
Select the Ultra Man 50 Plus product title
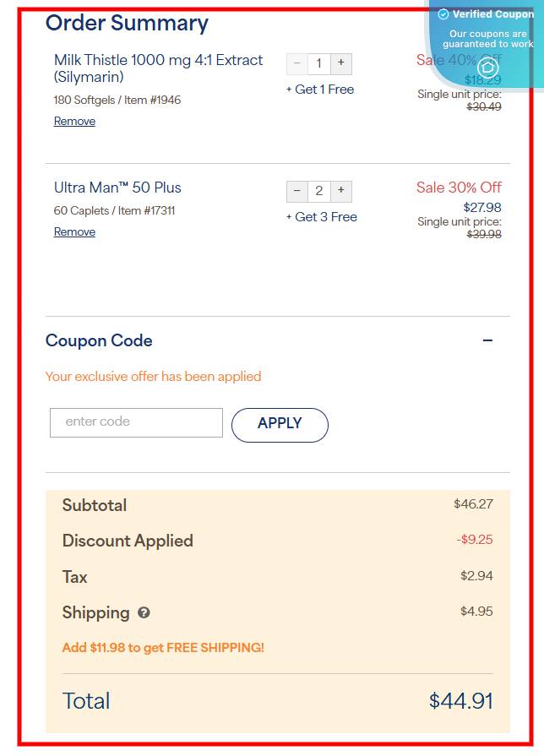(x=117, y=188)
